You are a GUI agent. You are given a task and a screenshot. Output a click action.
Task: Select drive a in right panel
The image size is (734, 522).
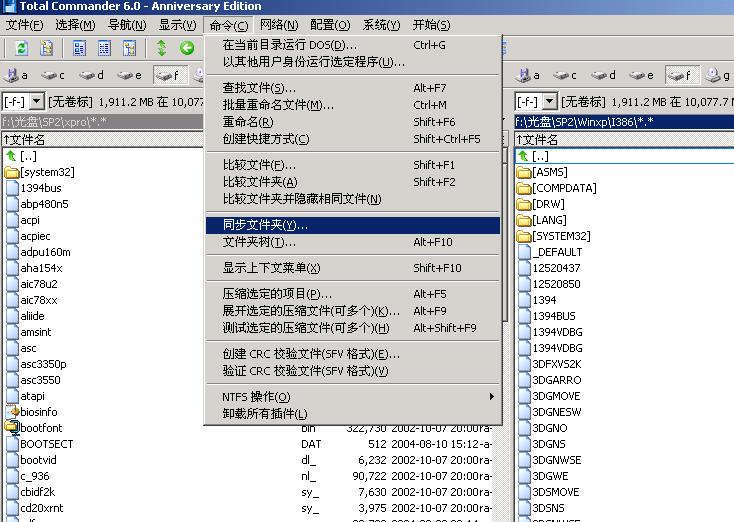tap(529, 75)
